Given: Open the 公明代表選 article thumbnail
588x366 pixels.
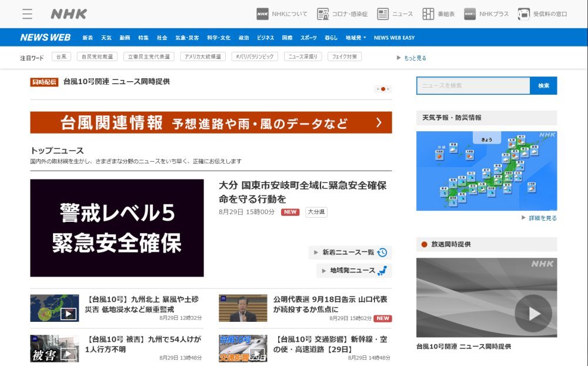Looking at the screenshot, I should [x=243, y=308].
